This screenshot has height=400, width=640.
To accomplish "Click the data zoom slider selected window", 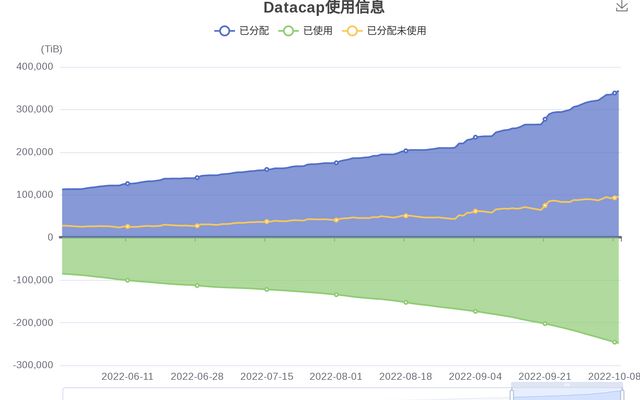I will tap(566, 393).
